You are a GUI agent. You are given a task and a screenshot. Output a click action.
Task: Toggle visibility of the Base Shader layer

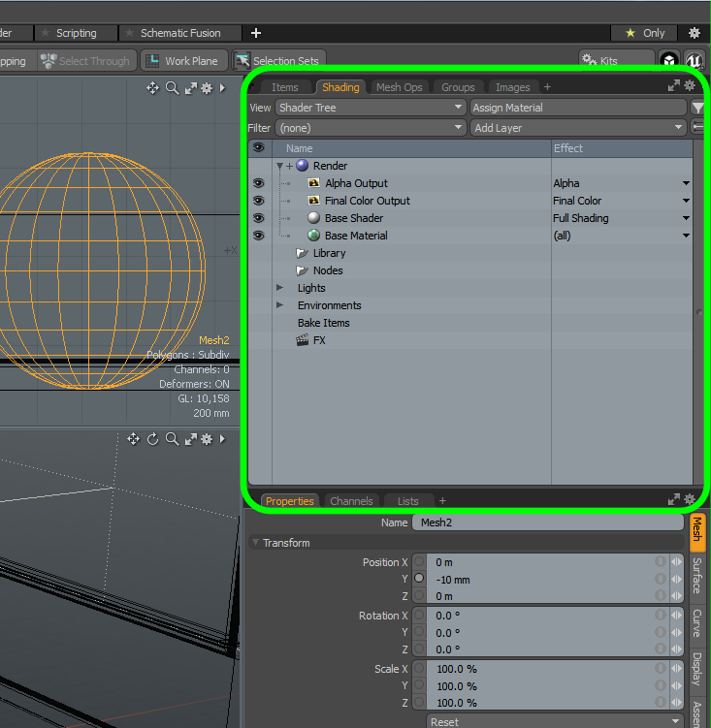tap(258, 218)
